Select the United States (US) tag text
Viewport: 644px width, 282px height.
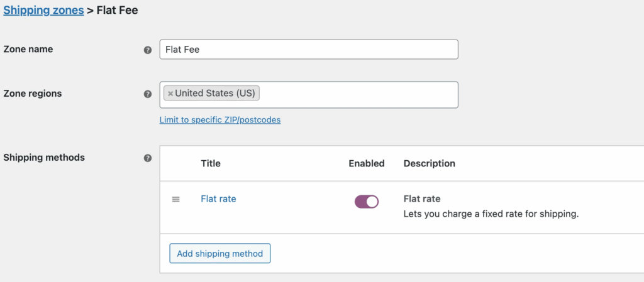coord(215,94)
